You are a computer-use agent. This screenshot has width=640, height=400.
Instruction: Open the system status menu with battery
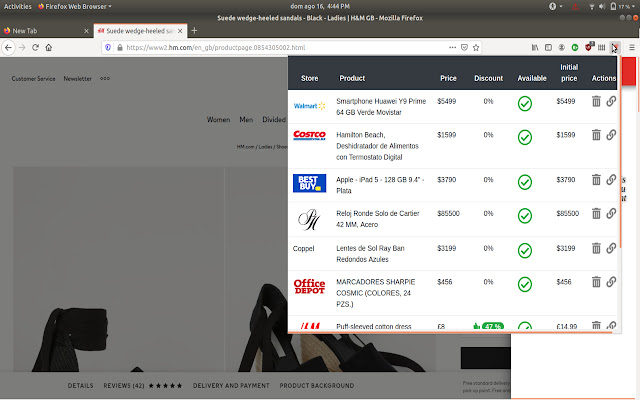[x=623, y=6]
